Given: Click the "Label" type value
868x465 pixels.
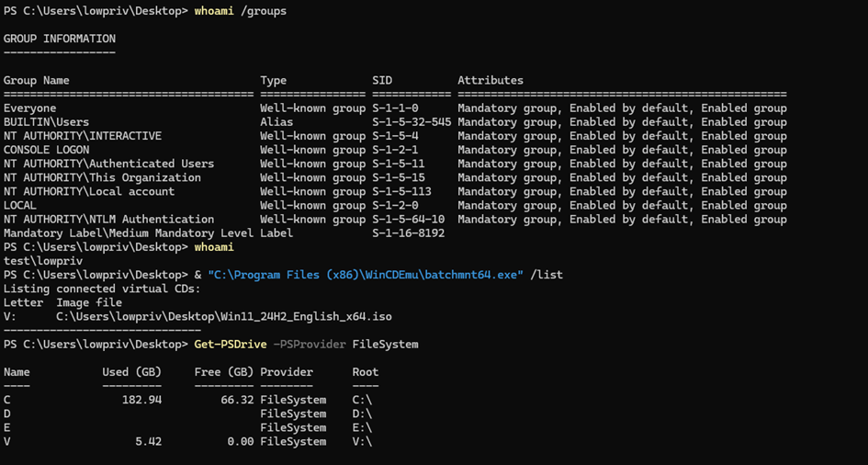Looking at the screenshot, I should click(x=276, y=233).
